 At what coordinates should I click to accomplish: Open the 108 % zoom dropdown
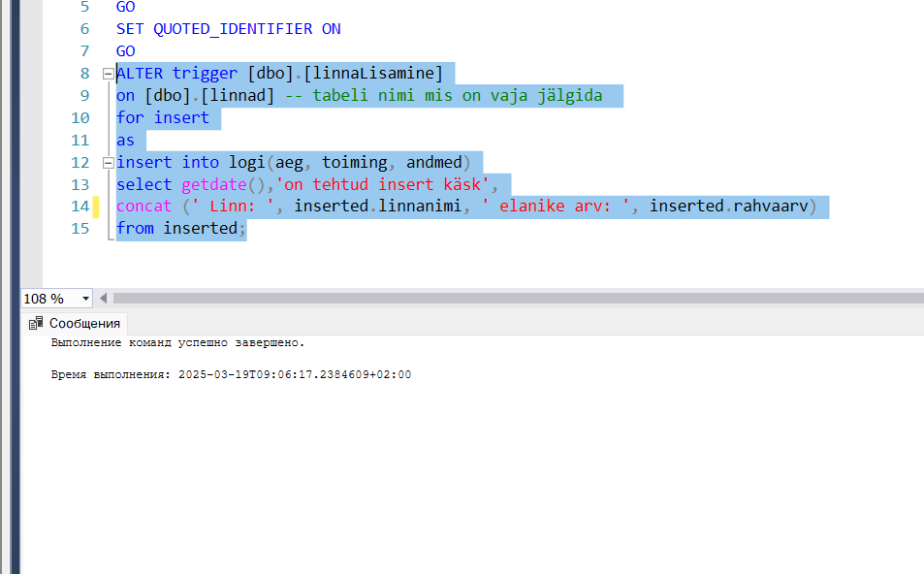point(85,299)
